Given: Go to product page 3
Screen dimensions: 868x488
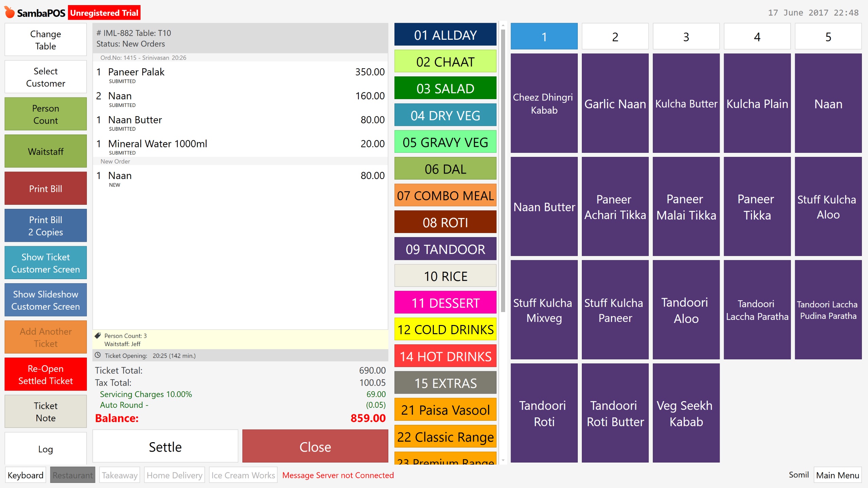Looking at the screenshot, I should (686, 36).
